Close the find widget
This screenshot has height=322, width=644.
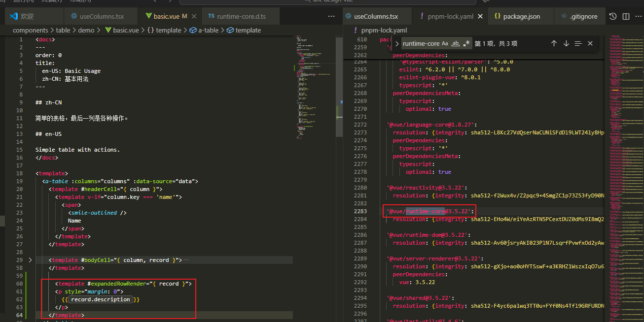coord(590,44)
